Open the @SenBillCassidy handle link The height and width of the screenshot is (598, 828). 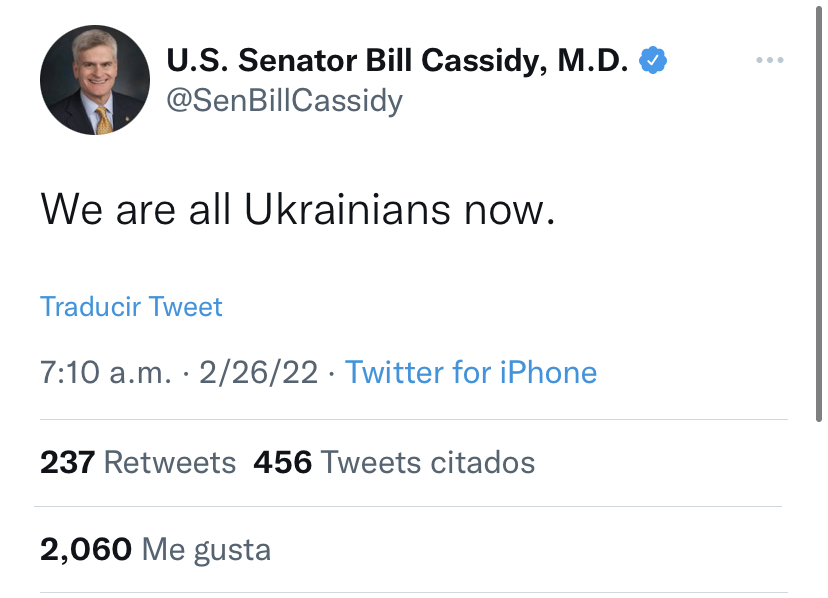pyautogui.click(x=284, y=101)
